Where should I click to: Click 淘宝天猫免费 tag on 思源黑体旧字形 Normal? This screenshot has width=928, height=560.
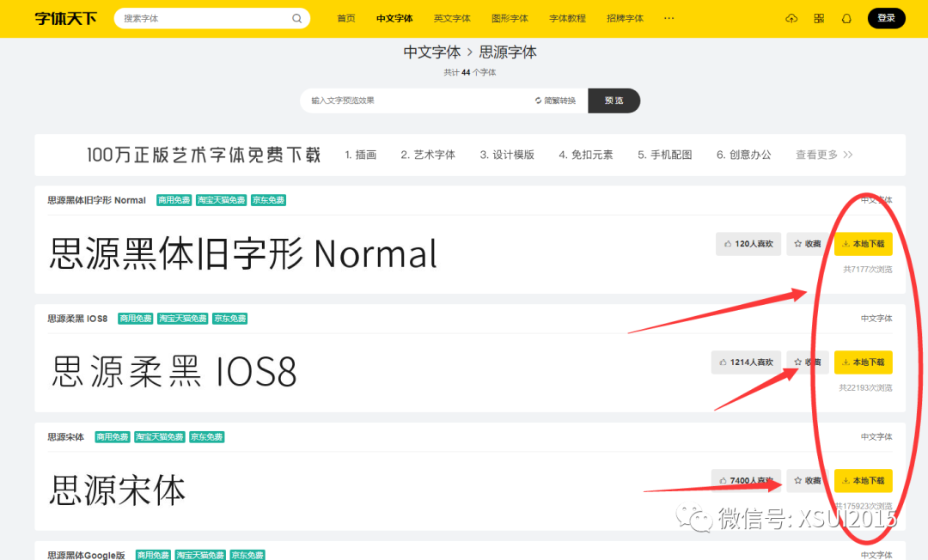(x=222, y=200)
